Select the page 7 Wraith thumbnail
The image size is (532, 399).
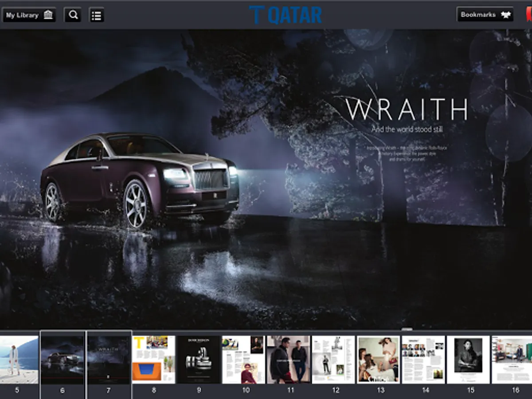[x=109, y=360]
